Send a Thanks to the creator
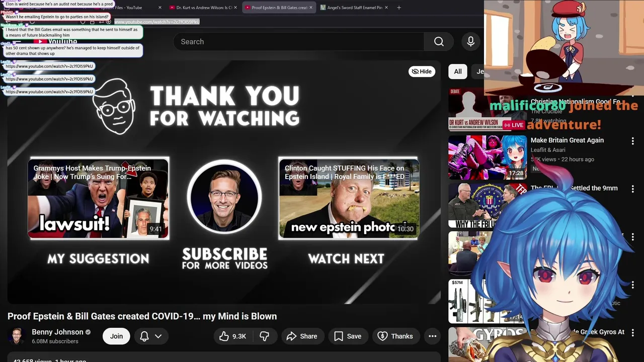 [395, 336]
